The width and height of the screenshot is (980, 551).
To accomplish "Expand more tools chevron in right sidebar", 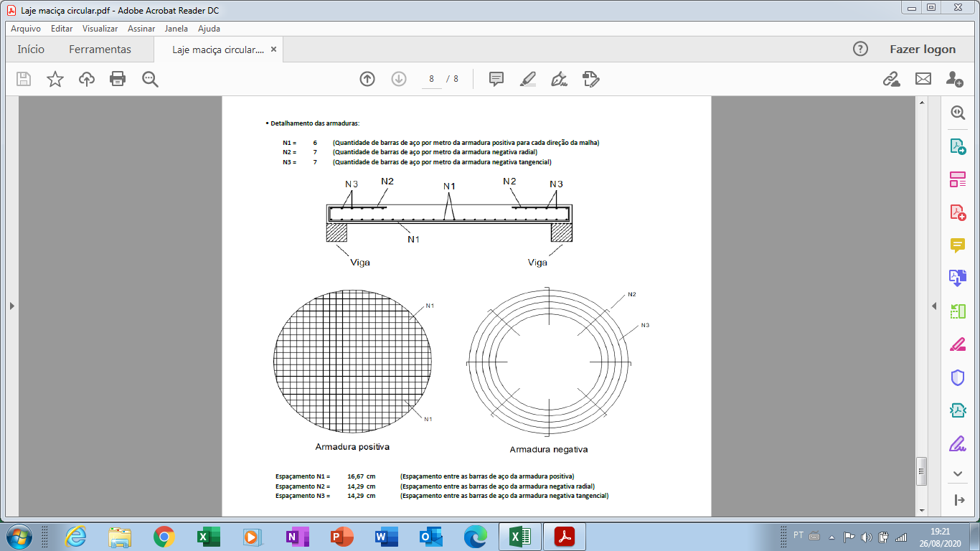I will (958, 474).
